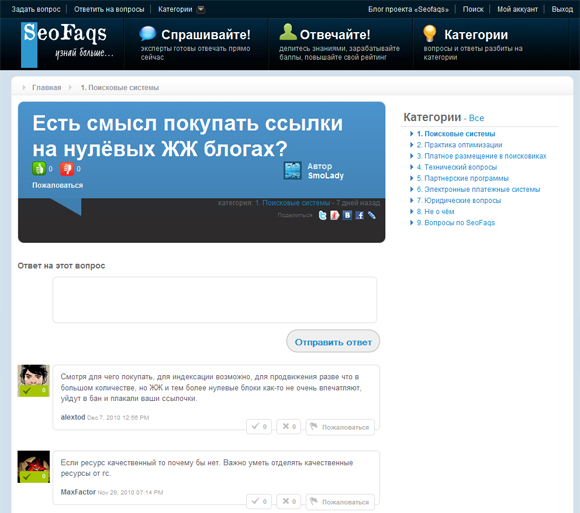Upvote MaxFactor's answer with the checkmark
The width and height of the screenshot is (580, 513).
[259, 502]
